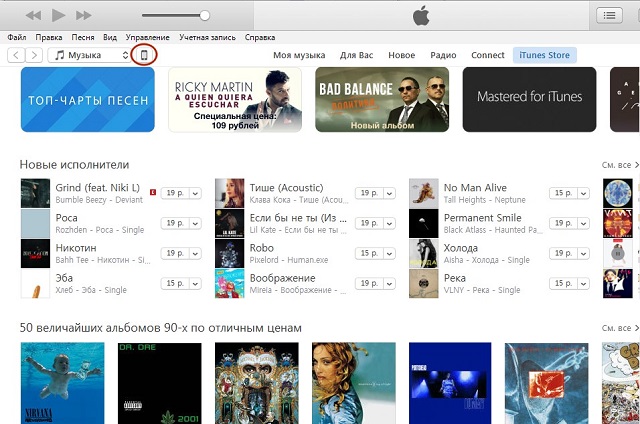Click the volume slider knob

pyautogui.click(x=204, y=16)
